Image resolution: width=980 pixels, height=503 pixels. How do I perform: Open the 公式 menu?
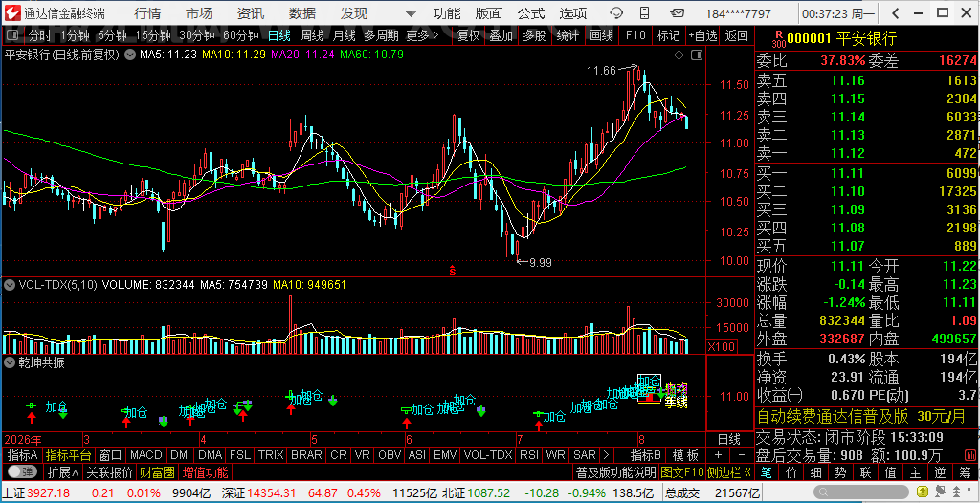point(530,13)
